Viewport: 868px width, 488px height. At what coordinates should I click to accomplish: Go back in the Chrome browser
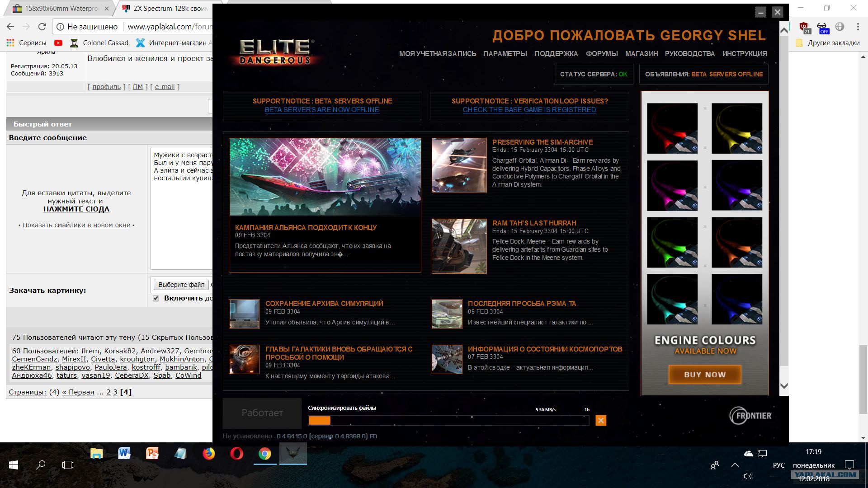pos(10,27)
